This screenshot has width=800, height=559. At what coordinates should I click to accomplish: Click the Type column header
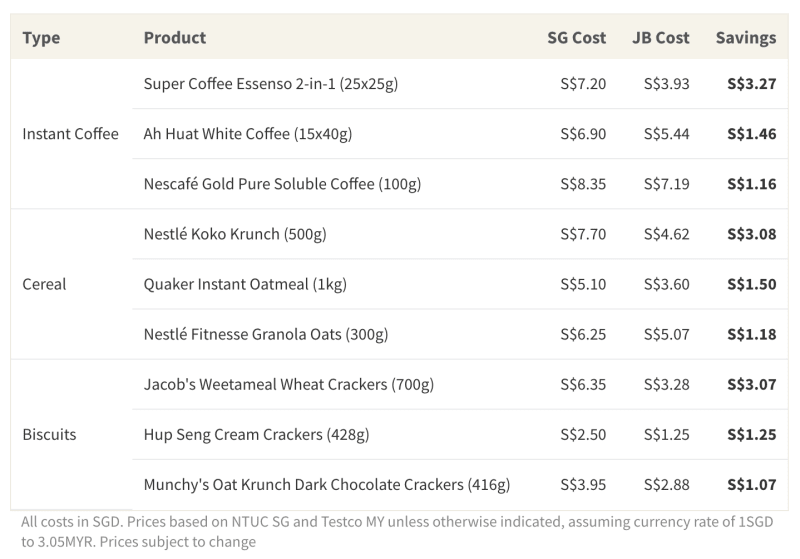pos(41,38)
